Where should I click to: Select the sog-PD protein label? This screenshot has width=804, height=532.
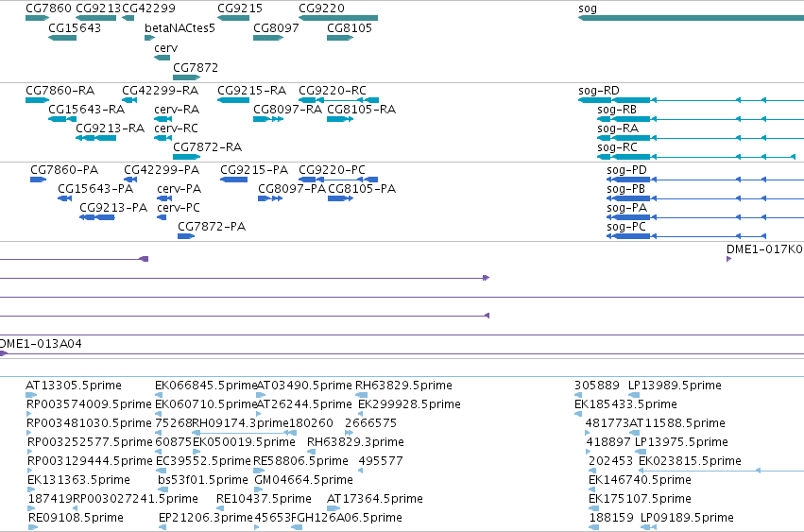click(x=626, y=170)
